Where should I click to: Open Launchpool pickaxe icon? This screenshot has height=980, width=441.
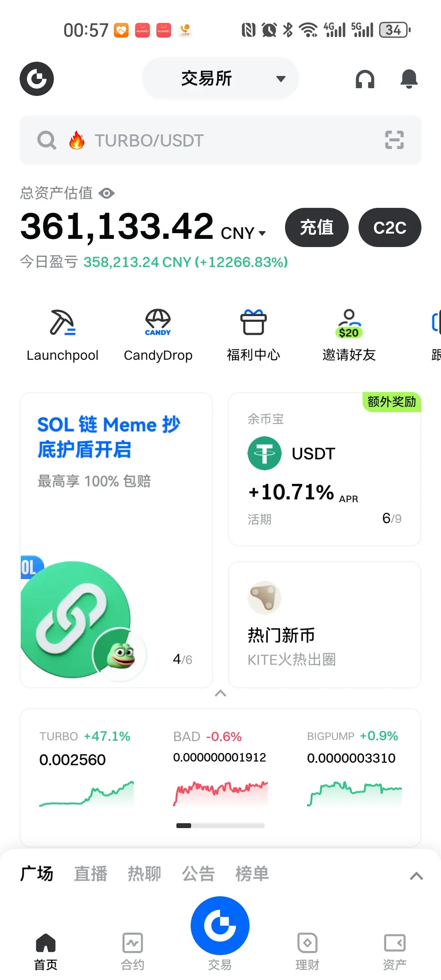point(62,322)
